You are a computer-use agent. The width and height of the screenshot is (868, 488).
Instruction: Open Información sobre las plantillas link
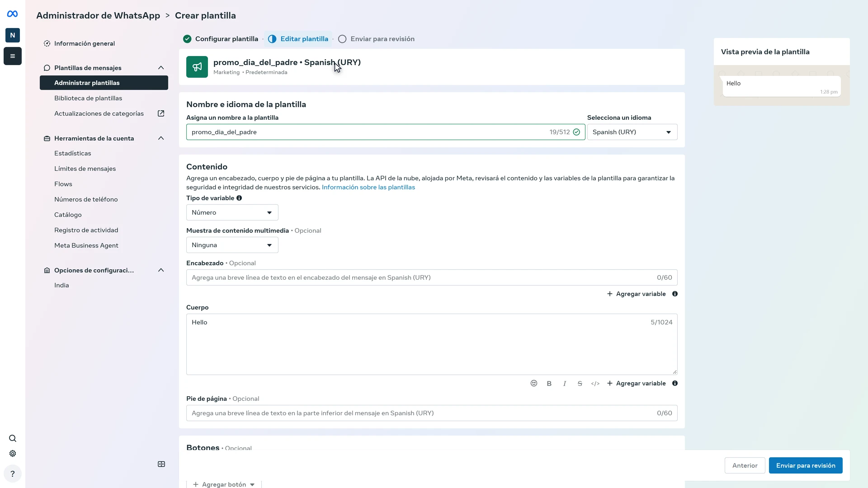(x=368, y=187)
